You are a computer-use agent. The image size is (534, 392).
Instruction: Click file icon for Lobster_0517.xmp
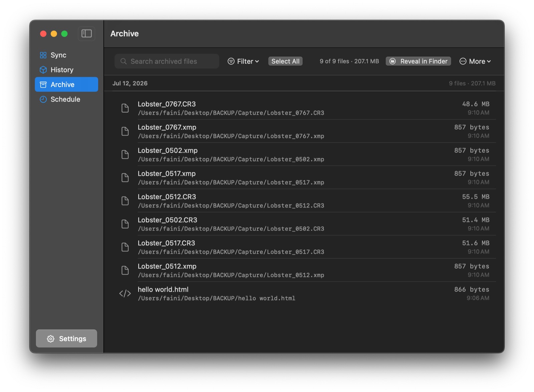(125, 178)
